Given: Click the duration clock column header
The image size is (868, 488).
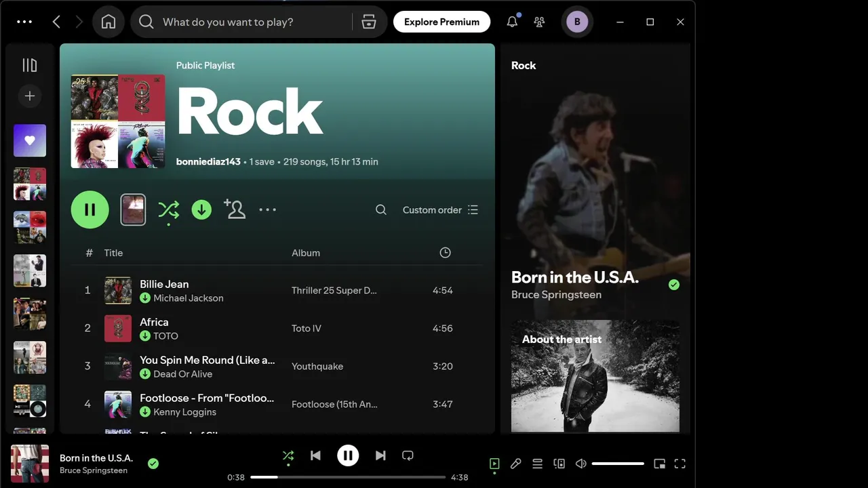Looking at the screenshot, I should [445, 253].
